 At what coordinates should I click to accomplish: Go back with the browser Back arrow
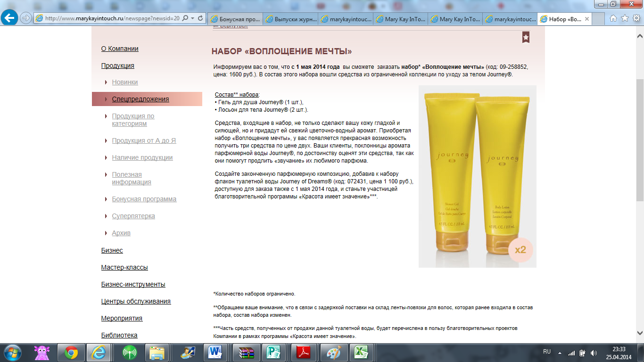(x=10, y=18)
